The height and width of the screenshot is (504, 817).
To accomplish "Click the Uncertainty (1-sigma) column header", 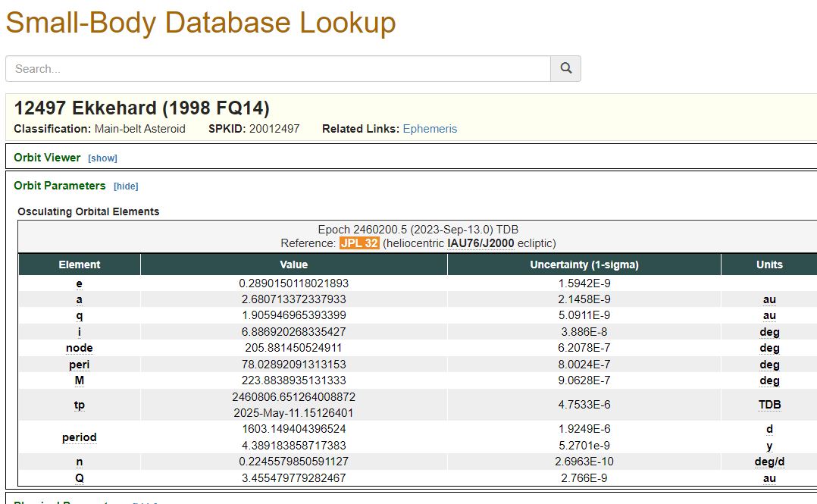I will pos(584,265).
